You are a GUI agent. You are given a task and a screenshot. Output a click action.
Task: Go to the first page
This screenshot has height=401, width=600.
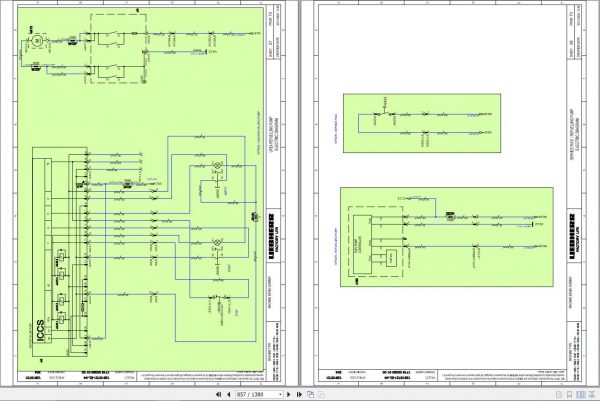(x=218, y=394)
